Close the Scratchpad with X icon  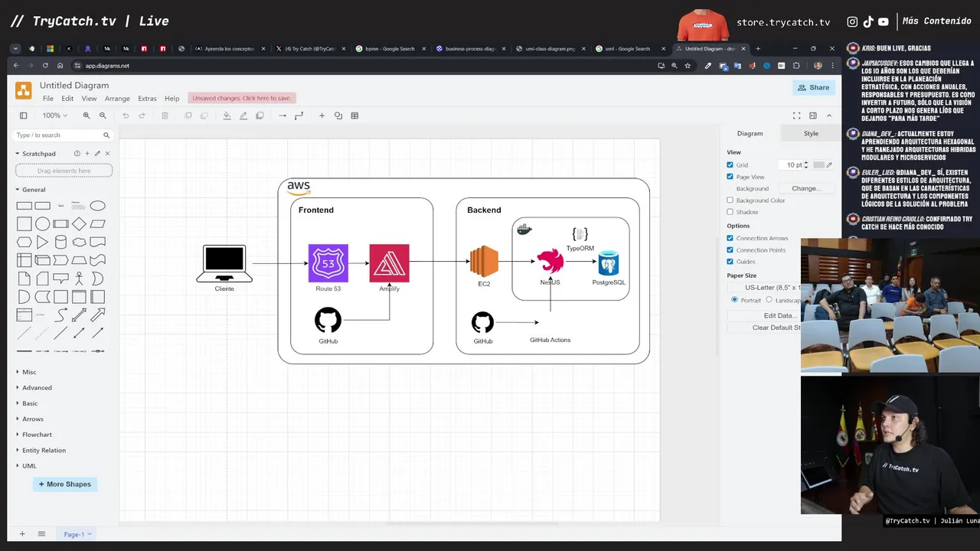pyautogui.click(x=107, y=153)
